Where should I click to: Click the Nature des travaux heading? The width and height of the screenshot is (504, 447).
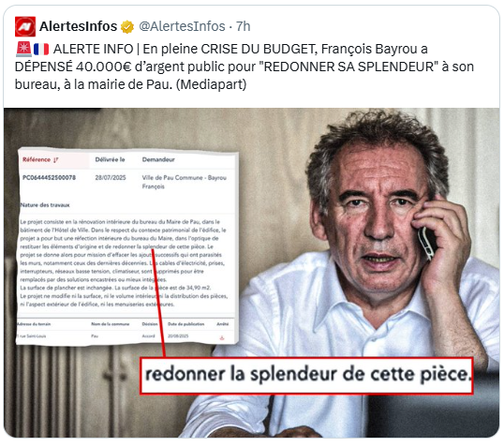pos(45,205)
